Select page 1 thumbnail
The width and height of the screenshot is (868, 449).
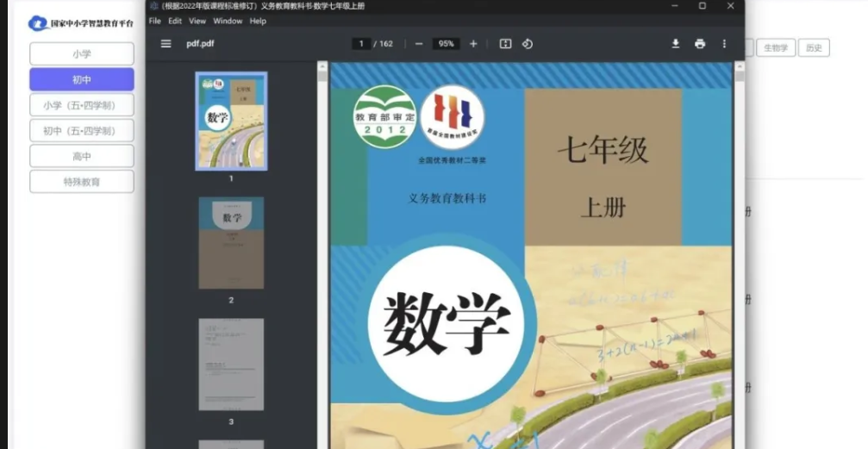(x=231, y=122)
